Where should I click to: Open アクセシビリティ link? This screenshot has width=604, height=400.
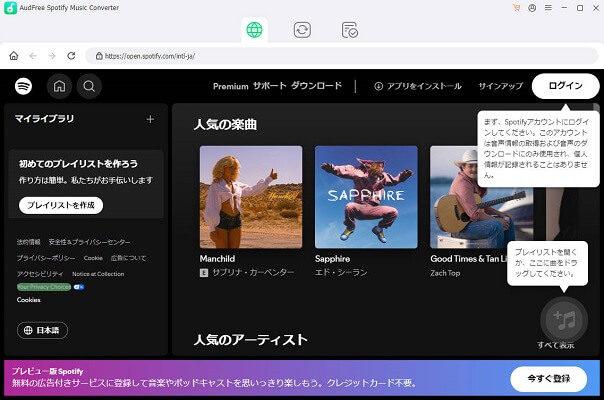[x=40, y=274]
